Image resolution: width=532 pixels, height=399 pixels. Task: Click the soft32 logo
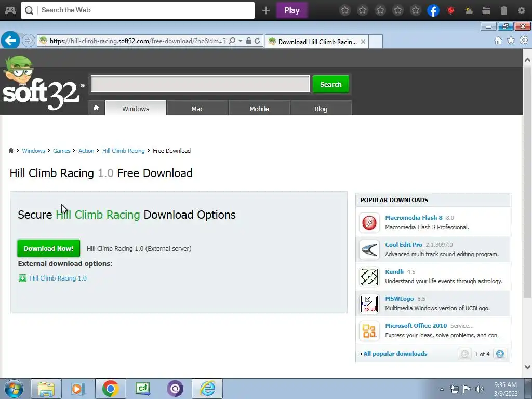[x=43, y=83]
